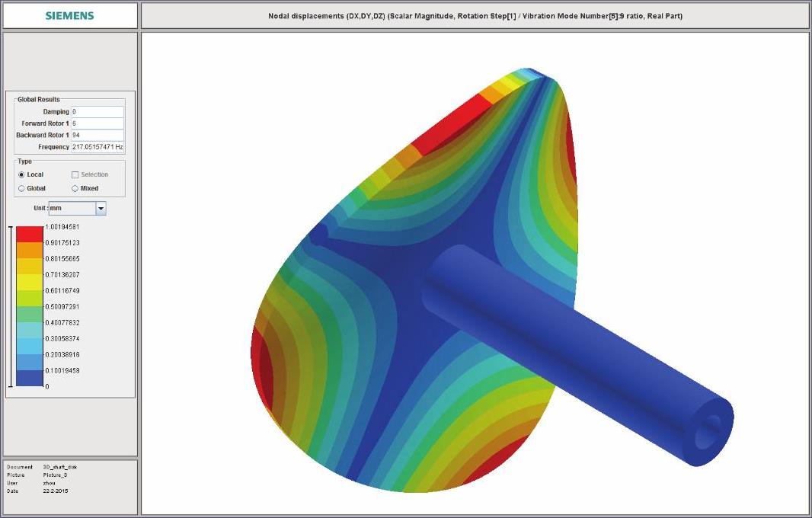Open the Unit dropdown arrow
The width and height of the screenshot is (812, 518).
tap(101, 209)
